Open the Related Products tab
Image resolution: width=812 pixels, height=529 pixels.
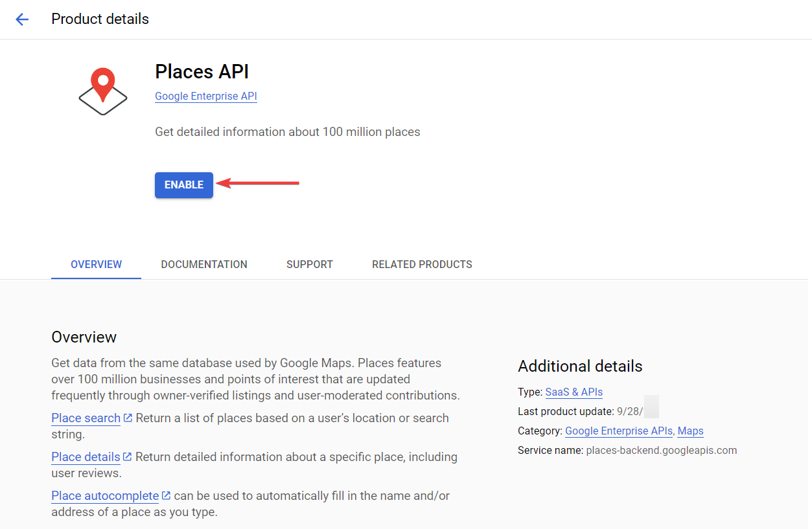click(x=422, y=264)
